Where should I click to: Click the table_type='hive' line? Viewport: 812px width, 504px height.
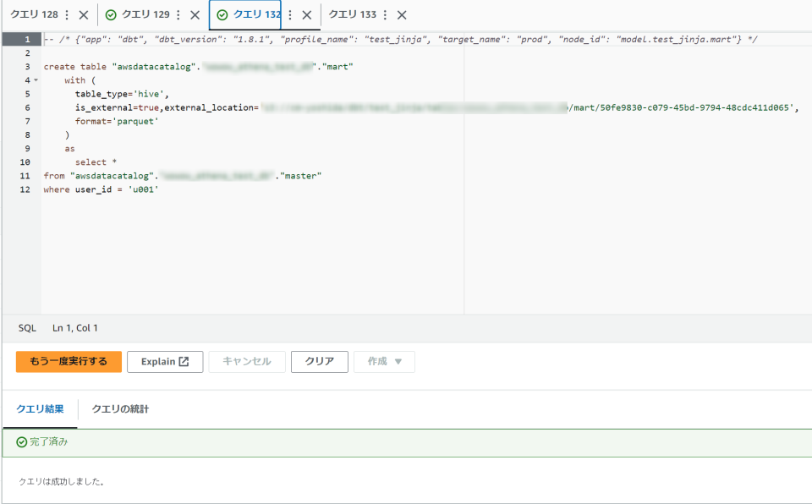click(122, 94)
